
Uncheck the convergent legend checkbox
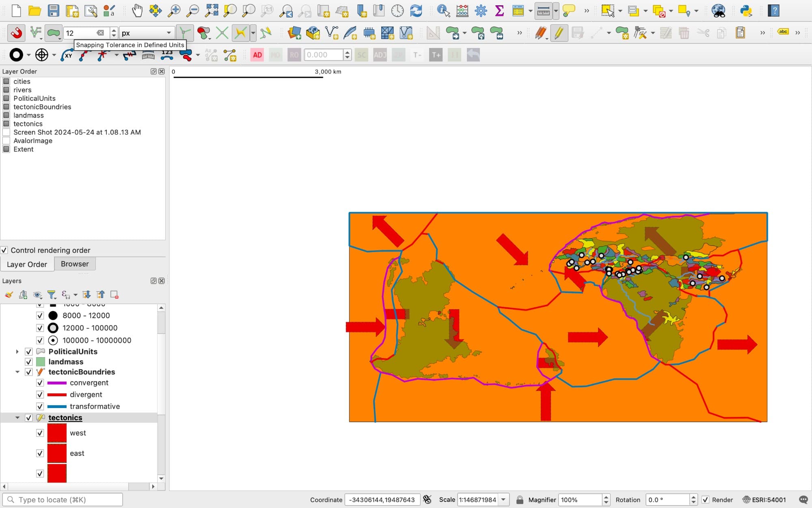tap(40, 383)
